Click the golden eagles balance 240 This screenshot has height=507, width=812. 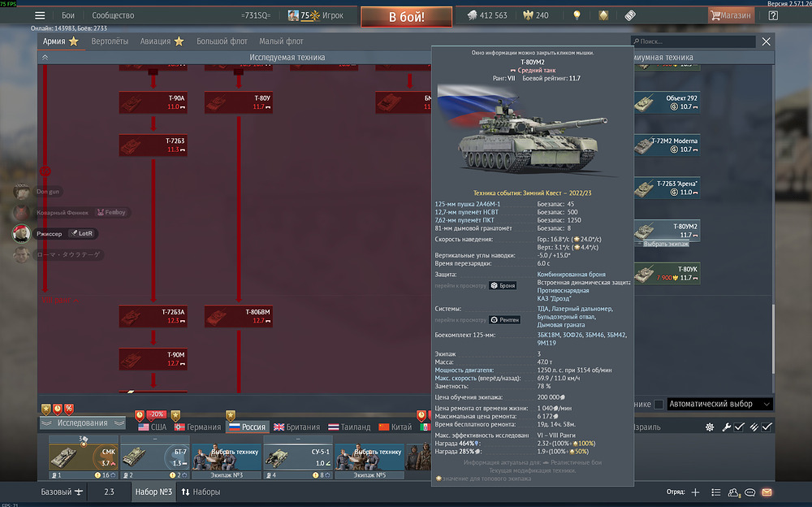pos(535,15)
